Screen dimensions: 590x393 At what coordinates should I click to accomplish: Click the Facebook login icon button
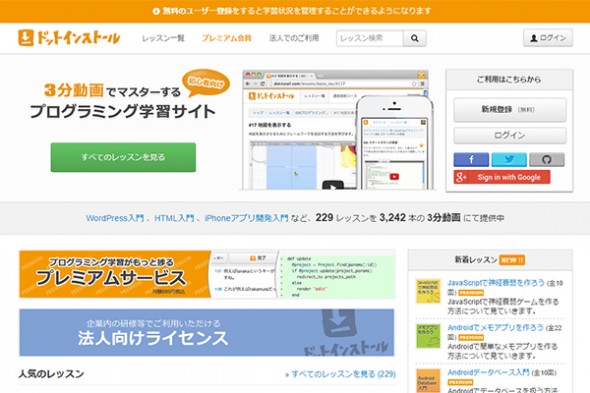(471, 159)
